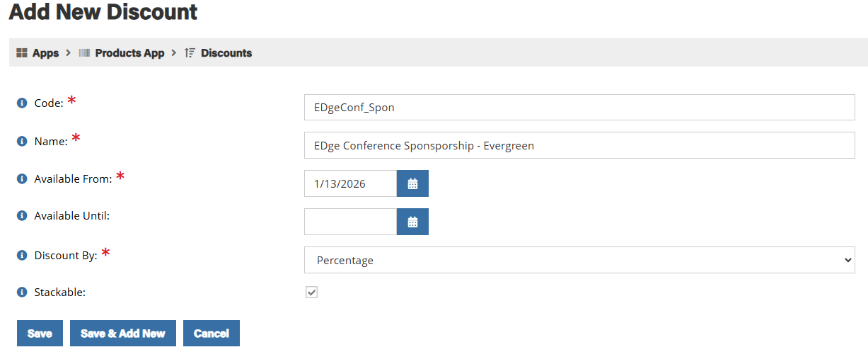Click into the Available Until date field
This screenshot has width=868, height=352.
pyautogui.click(x=350, y=222)
